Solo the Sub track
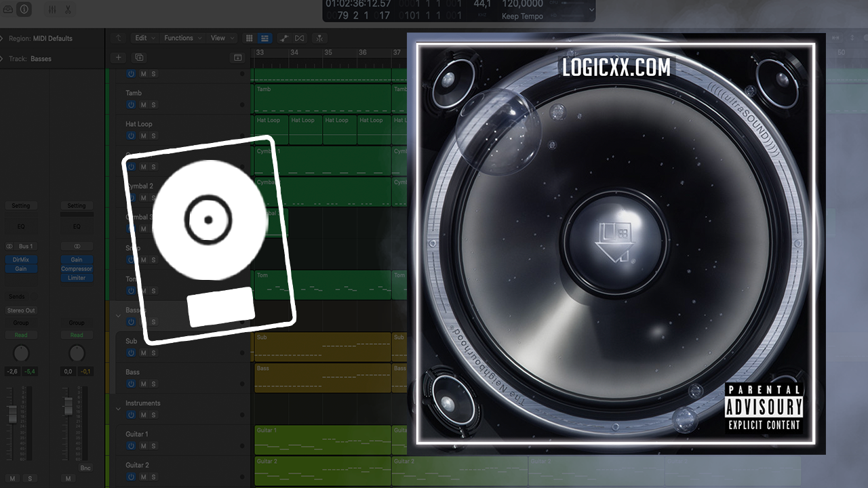Viewport: 868px width, 488px height. [153, 353]
